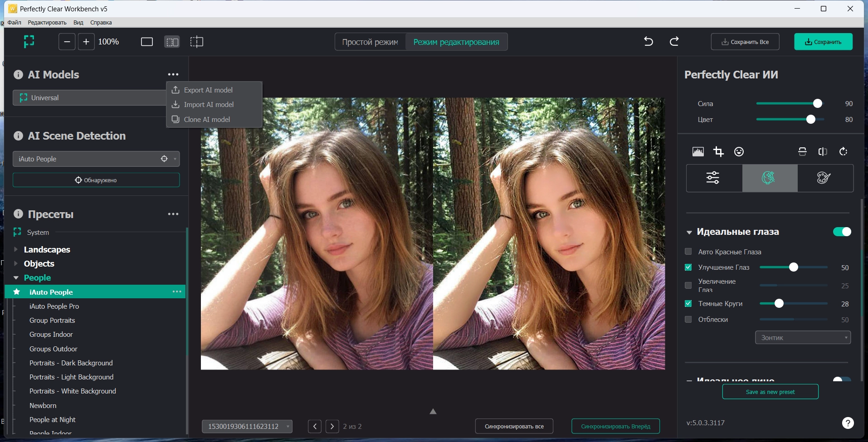Screen dimensions: 868x442
Task: Choose Clone AI model
Action: (214, 120)
